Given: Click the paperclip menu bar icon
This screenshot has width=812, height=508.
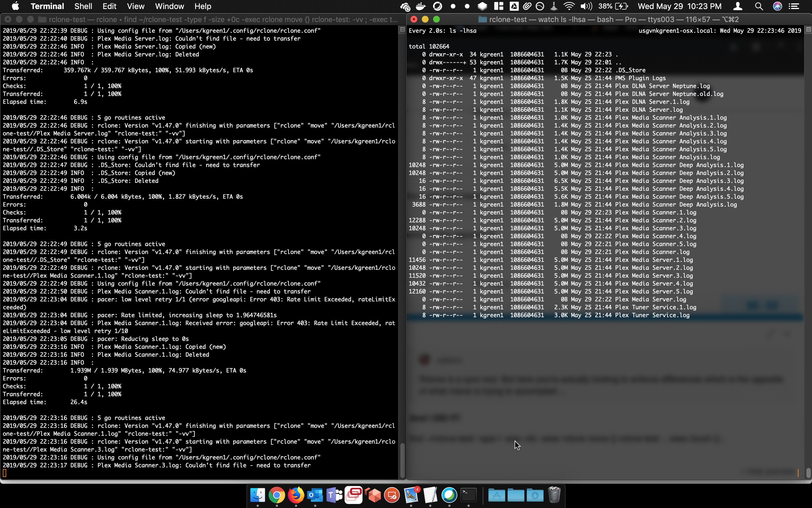Looking at the screenshot, I should 527,6.
